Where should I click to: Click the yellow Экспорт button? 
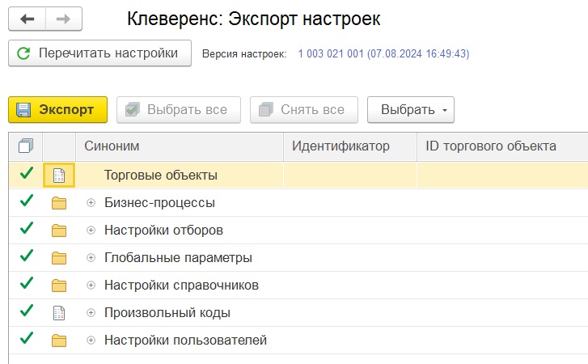[57, 110]
